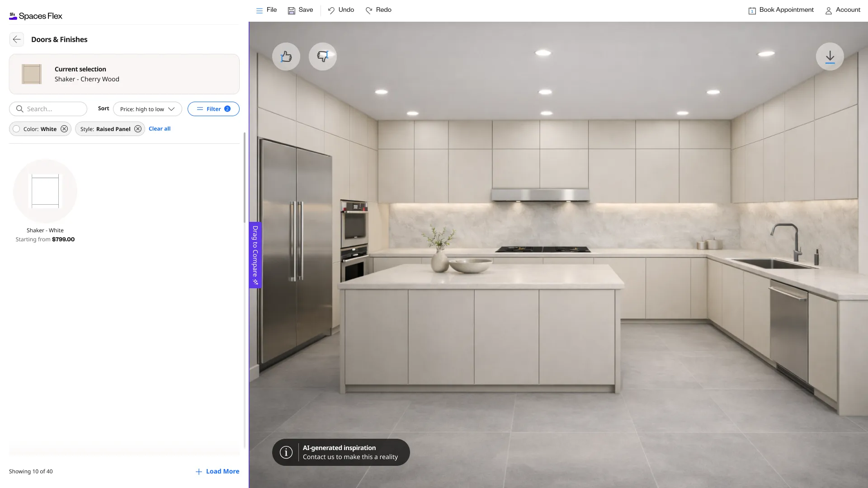This screenshot has height=488, width=868.
Task: Click the AI-generated inspiration info icon
Action: point(286,452)
